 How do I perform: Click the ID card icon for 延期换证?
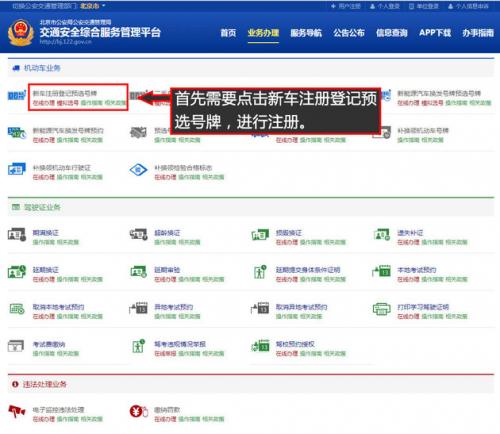(17, 272)
